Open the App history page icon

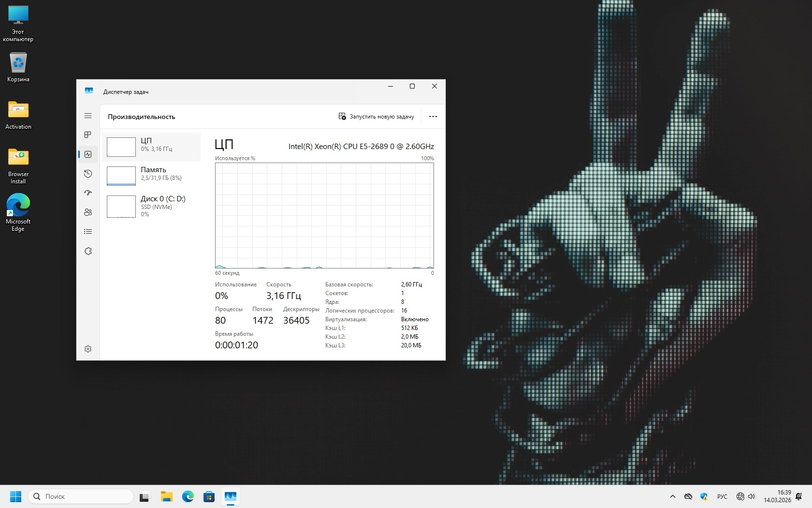[x=88, y=174]
